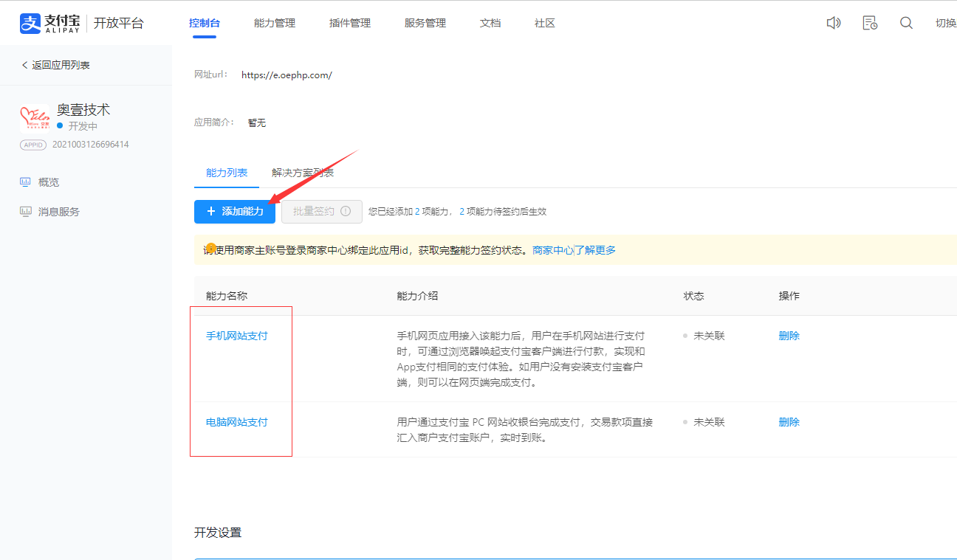Screen dimensions: 957x560
Task: Open the speaker announcement icon
Action: (x=834, y=23)
